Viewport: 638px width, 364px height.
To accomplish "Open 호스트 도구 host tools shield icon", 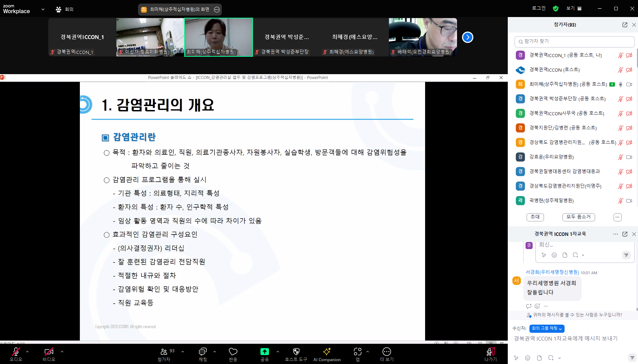I will [x=296, y=352].
